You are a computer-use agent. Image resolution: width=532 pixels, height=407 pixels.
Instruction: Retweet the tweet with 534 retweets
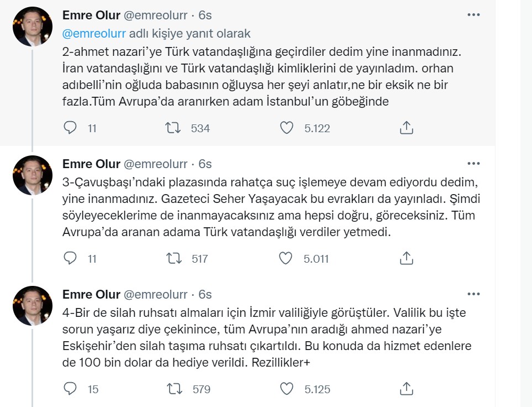pyautogui.click(x=173, y=128)
